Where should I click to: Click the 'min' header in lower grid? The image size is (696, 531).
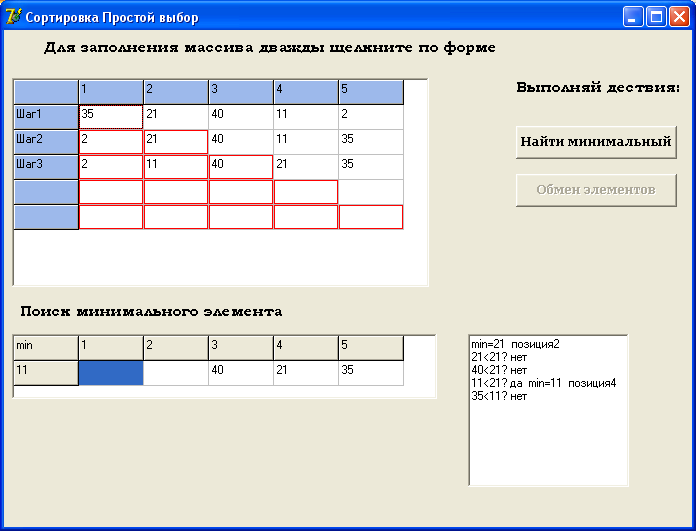46,348
